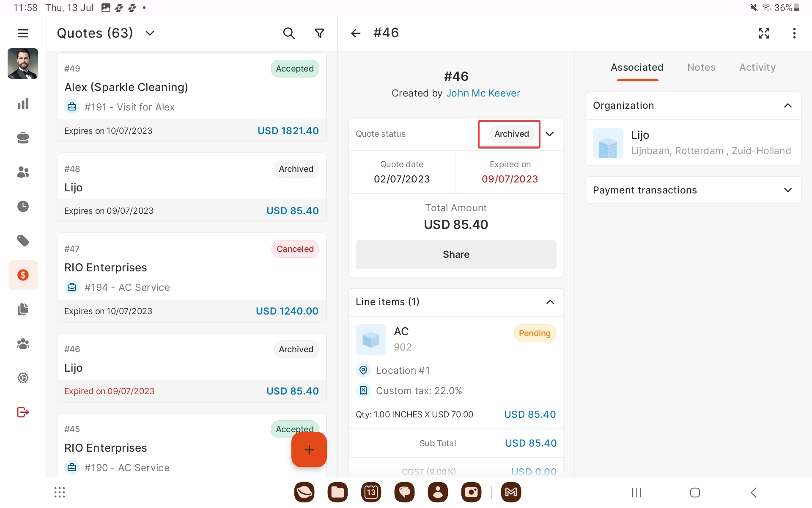Open the Quote status dropdown arrow

549,134
